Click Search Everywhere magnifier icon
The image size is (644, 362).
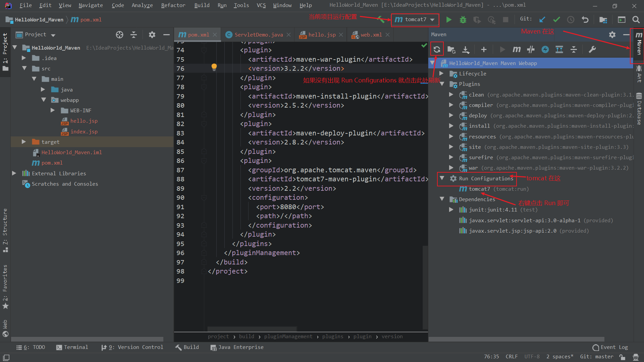coord(636,20)
